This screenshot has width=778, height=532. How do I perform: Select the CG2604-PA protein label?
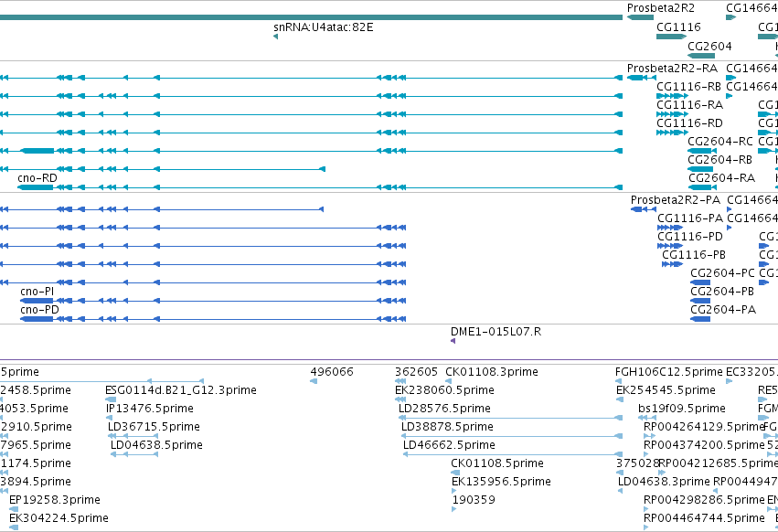[x=723, y=310]
